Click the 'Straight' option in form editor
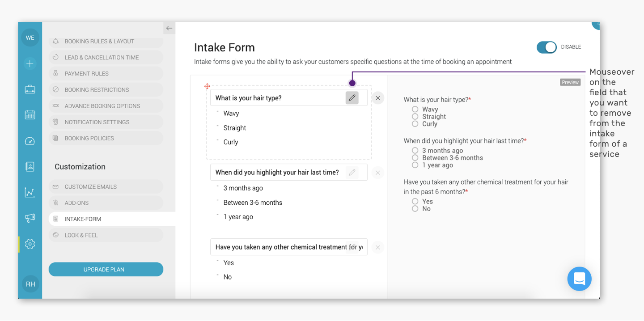Image resolution: width=644 pixels, height=321 pixels. click(x=235, y=128)
